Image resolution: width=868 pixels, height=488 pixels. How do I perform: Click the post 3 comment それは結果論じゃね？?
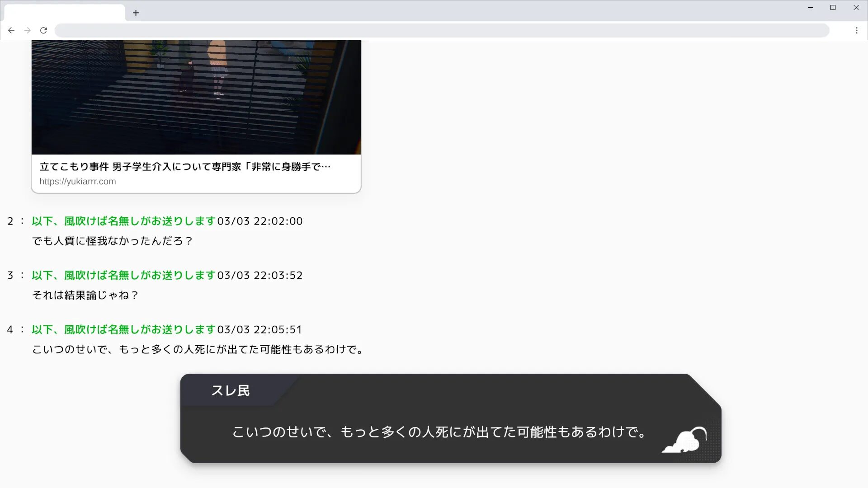(x=85, y=295)
